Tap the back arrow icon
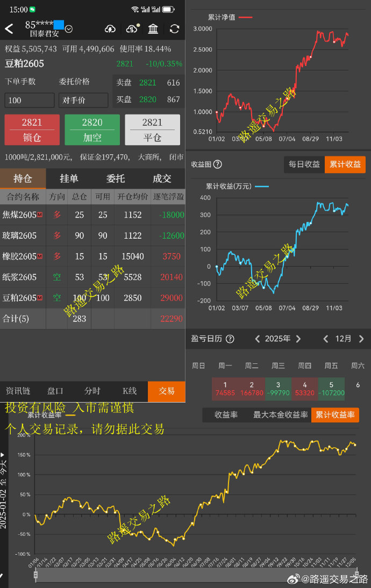 click(9, 29)
